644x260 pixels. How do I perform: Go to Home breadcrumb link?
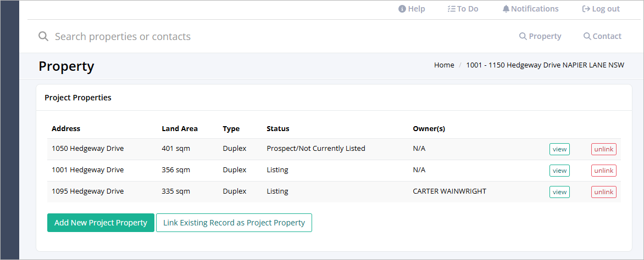(444, 65)
